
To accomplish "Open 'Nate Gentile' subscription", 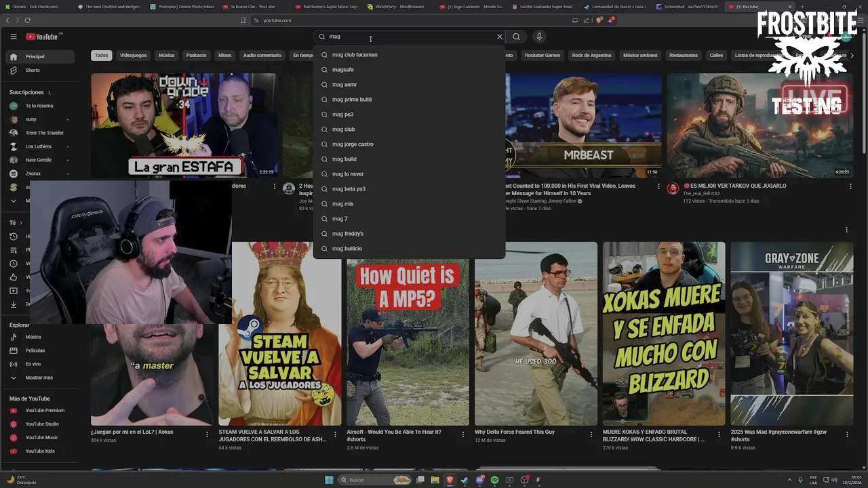I will click(41, 160).
